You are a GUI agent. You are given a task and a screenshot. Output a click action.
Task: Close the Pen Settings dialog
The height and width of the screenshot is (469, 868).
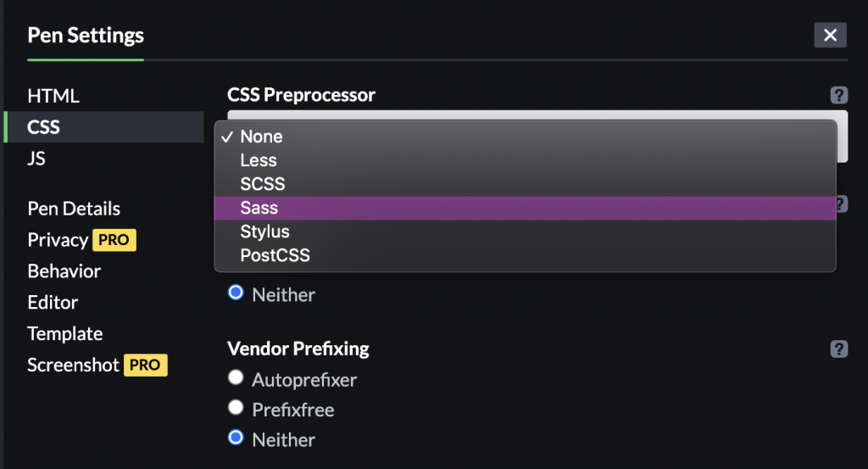(830, 35)
